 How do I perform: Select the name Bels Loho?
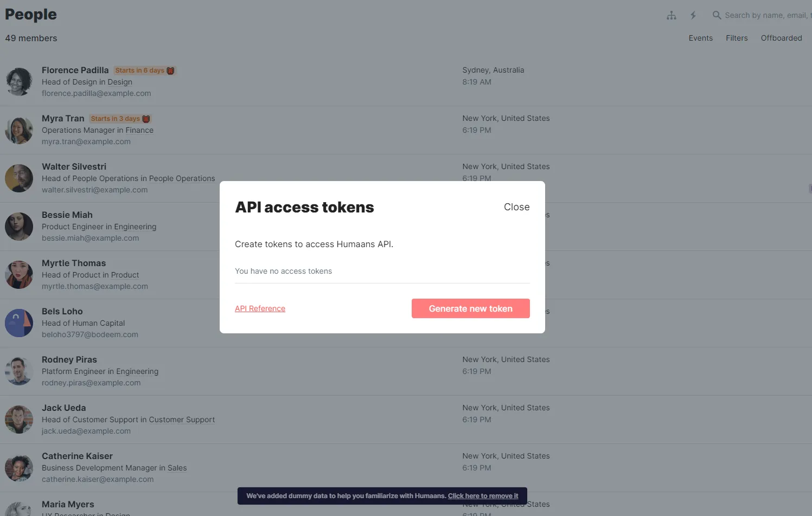pyautogui.click(x=62, y=311)
